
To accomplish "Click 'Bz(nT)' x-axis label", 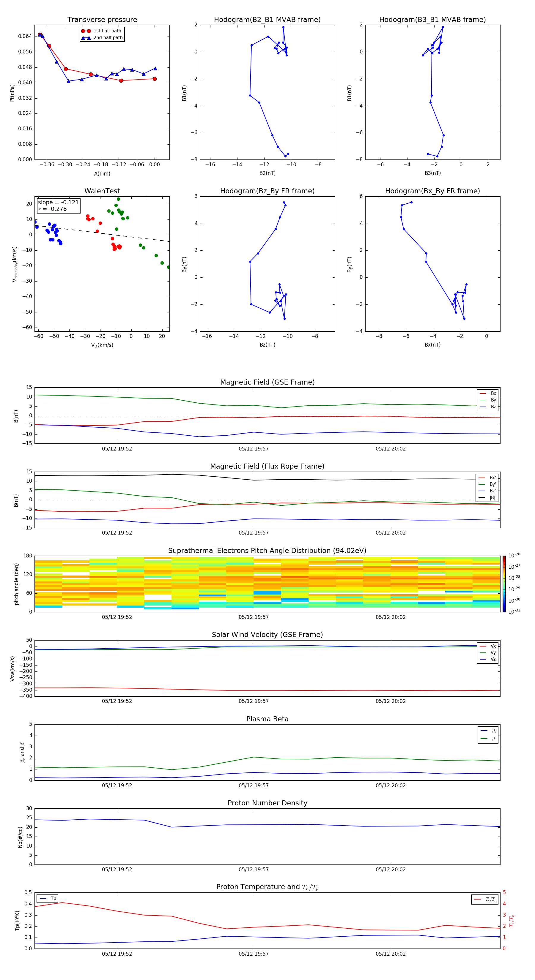I will [267, 345].
